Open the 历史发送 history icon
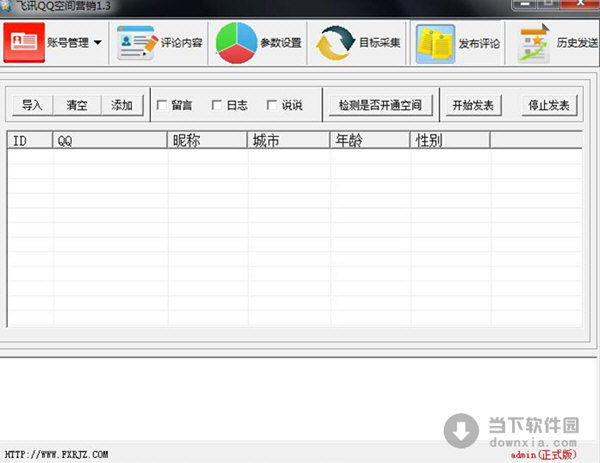This screenshot has width=600, height=463. [x=535, y=44]
